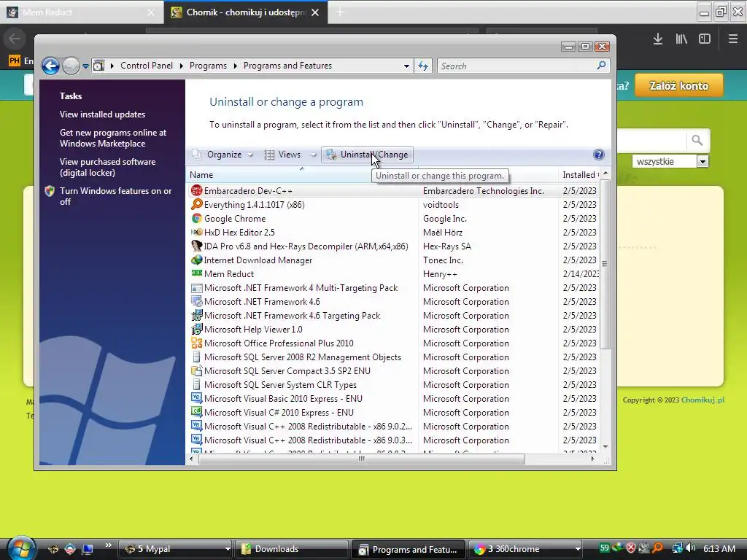The image size is (747, 560).
Task: Open recent pages dropdown beside navigation arrows
Action: click(86, 66)
